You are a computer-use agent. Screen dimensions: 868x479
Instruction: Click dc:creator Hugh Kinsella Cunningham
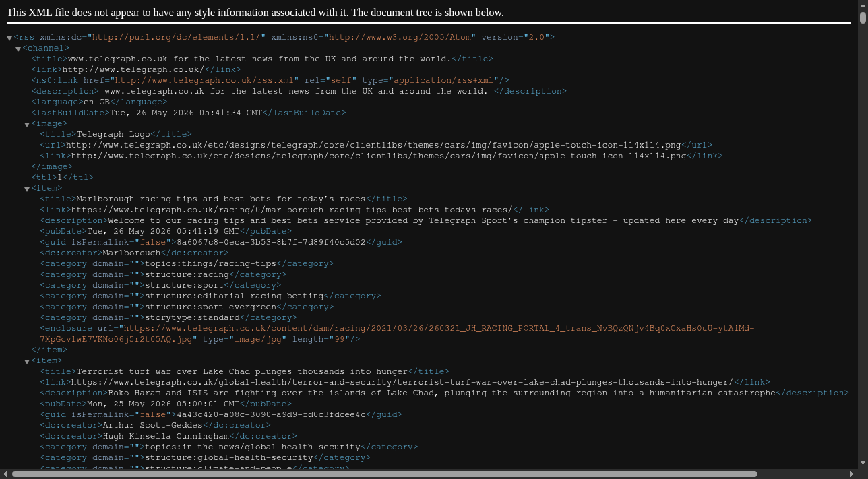(x=166, y=436)
